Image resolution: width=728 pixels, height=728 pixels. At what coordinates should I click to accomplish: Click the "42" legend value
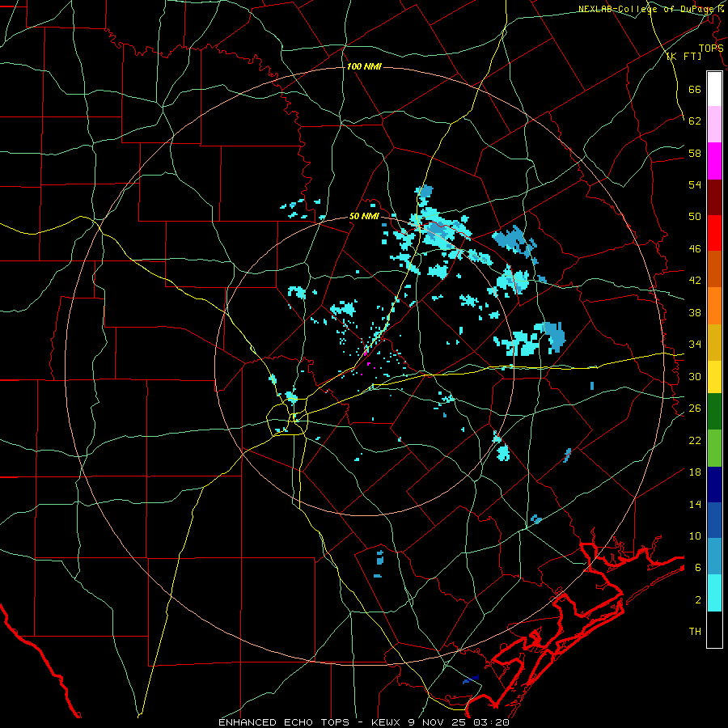[695, 280]
